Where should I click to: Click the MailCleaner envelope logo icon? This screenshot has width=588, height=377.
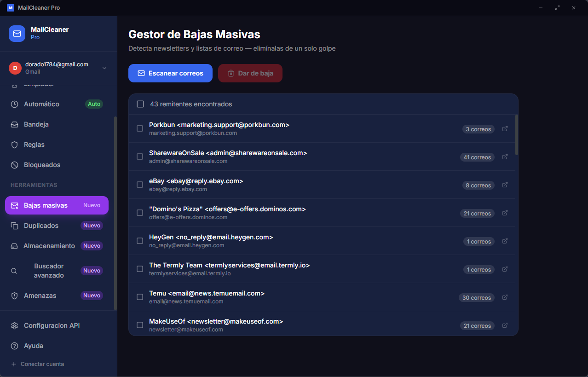pyautogui.click(x=17, y=34)
